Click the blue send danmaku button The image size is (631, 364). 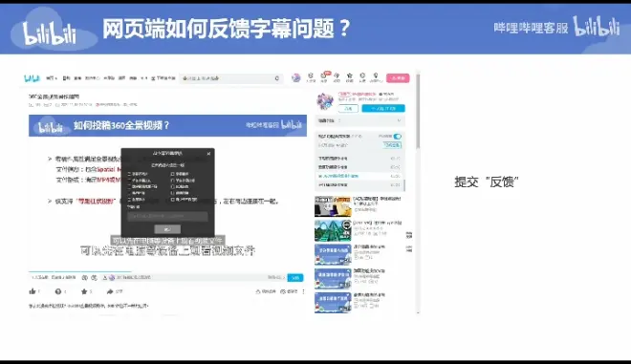tap(295, 277)
